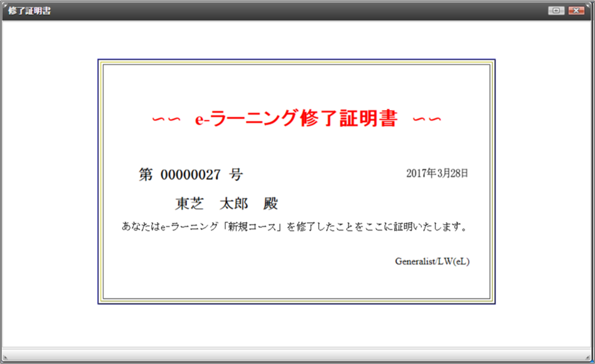Click the honorific 殿

(x=271, y=203)
